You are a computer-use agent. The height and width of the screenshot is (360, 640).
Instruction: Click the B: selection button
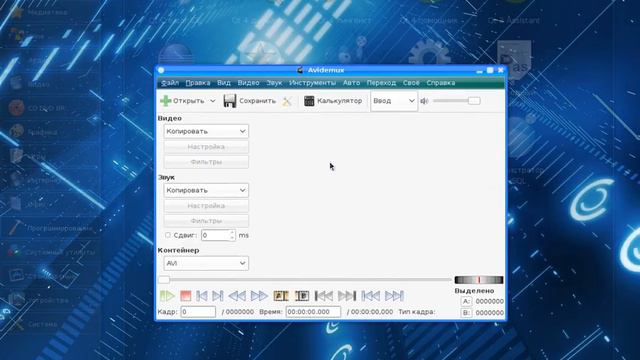[466, 313]
